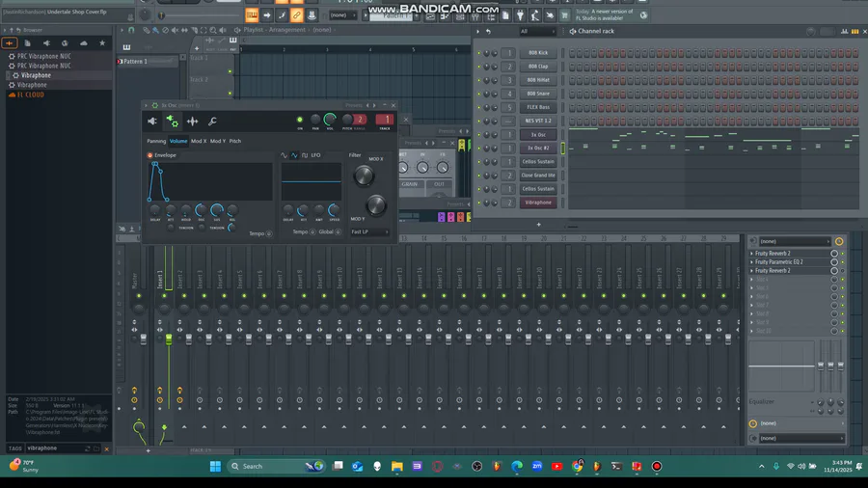Open browser favorites star icon
Image resolution: width=868 pixels, height=488 pixels.
tap(102, 43)
